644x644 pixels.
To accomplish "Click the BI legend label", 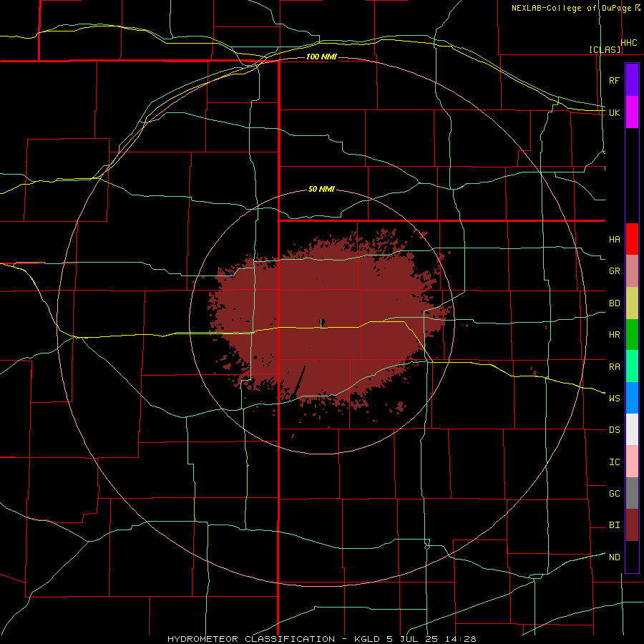I will point(614,525).
